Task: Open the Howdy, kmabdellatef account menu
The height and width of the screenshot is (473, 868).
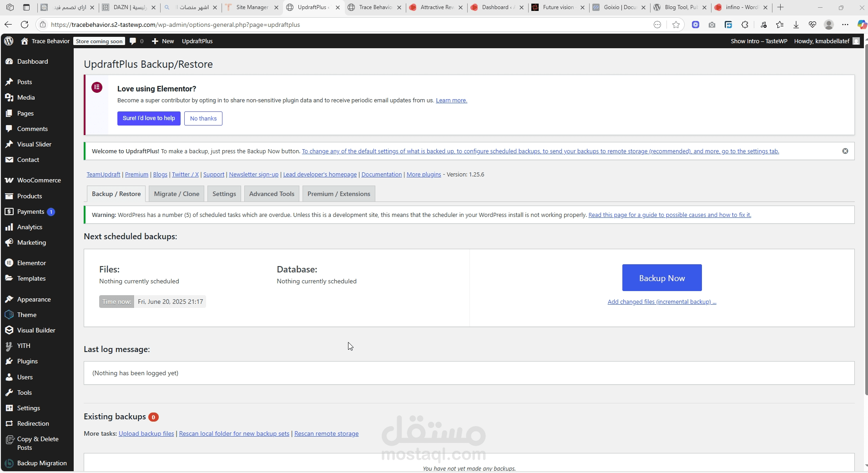Action: [827, 41]
